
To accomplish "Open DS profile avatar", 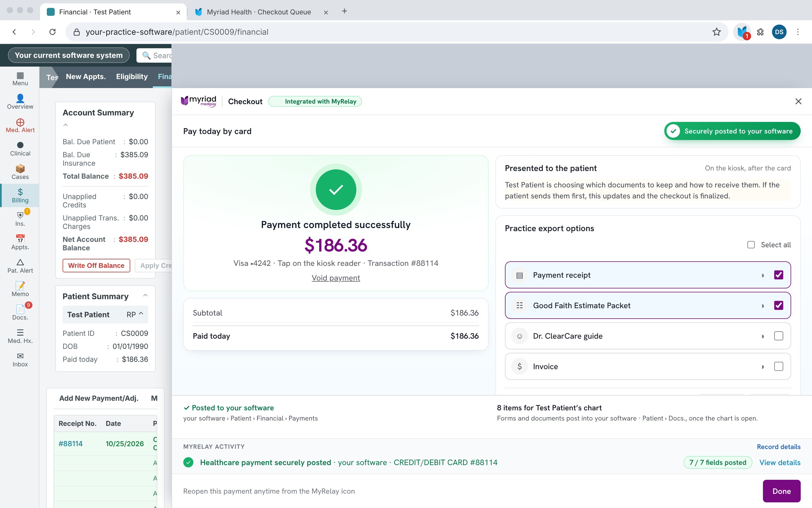I will point(779,32).
